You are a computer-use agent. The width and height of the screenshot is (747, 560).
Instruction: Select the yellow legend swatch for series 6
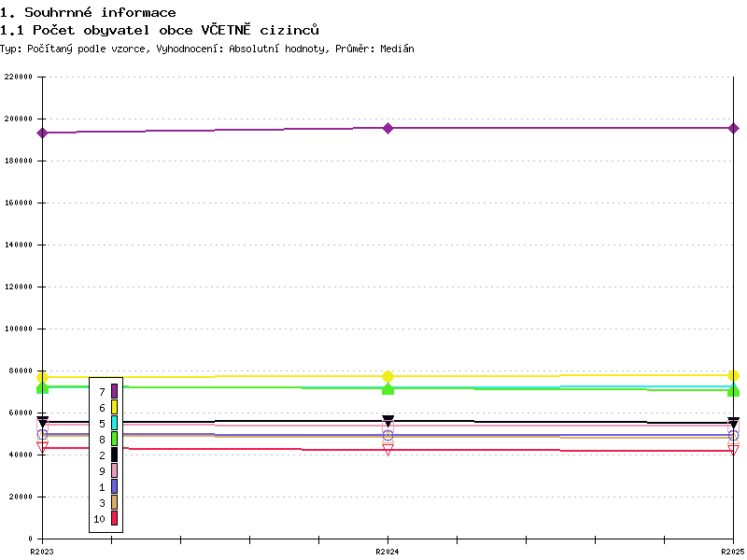click(114, 407)
